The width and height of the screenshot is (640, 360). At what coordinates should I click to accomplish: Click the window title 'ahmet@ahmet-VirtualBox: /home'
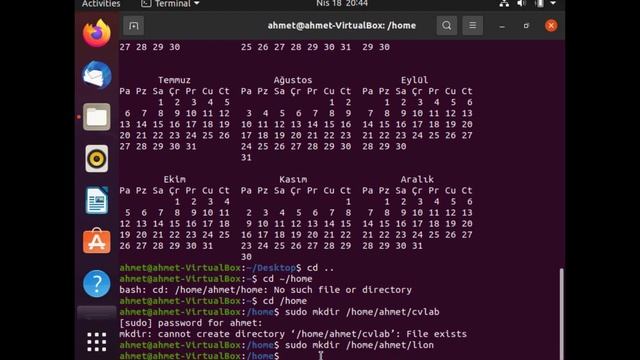click(342, 26)
